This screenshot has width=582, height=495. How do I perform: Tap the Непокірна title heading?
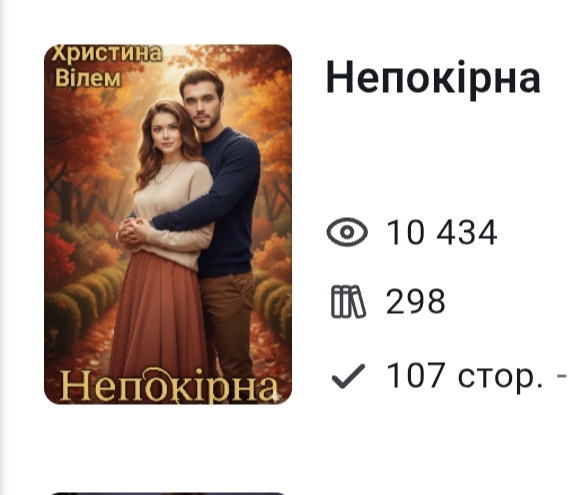pos(433,78)
